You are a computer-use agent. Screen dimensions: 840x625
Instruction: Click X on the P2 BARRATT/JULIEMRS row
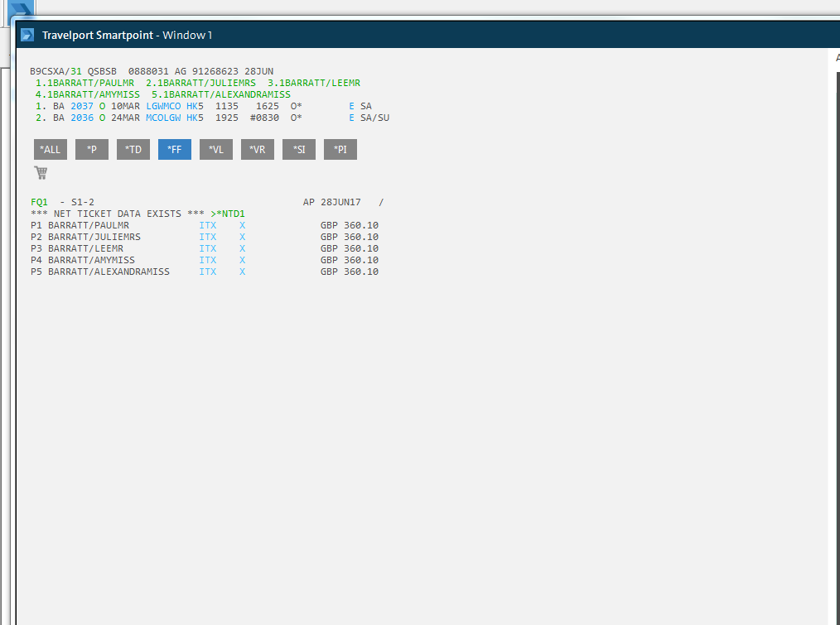[242, 237]
